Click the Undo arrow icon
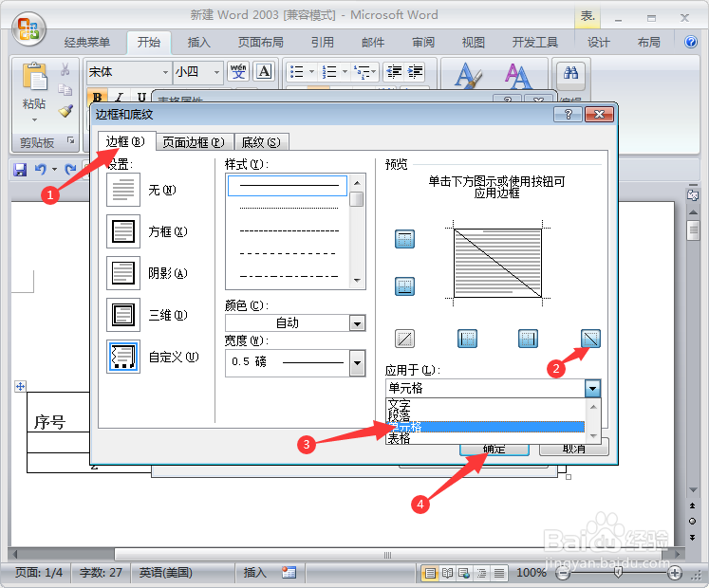 click(41, 170)
